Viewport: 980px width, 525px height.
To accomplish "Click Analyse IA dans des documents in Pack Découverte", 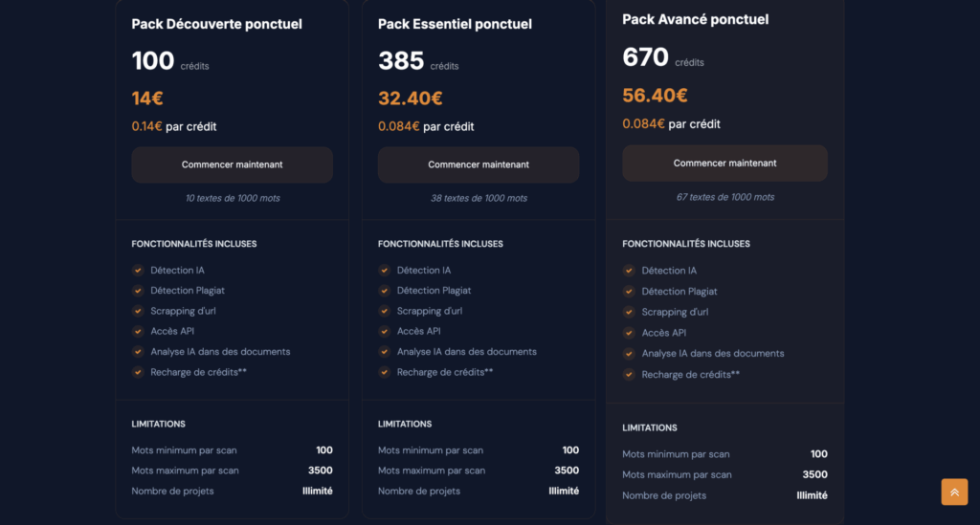I will click(x=220, y=352).
